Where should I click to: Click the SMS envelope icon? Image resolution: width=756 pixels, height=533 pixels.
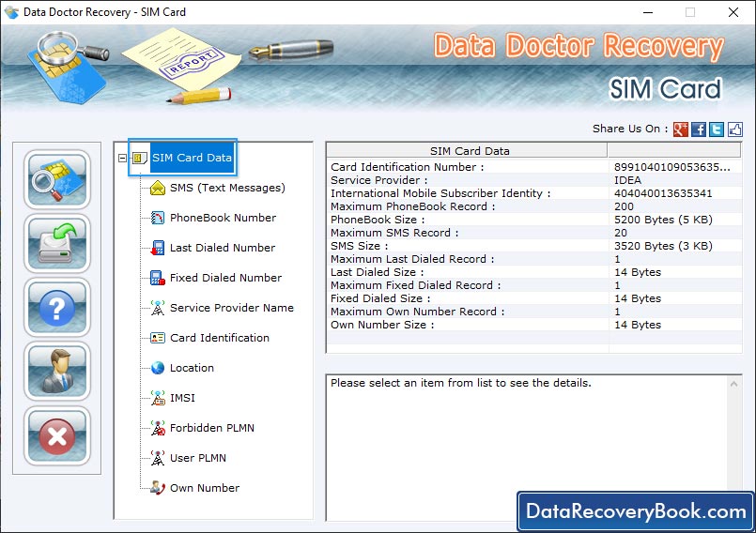tap(158, 188)
